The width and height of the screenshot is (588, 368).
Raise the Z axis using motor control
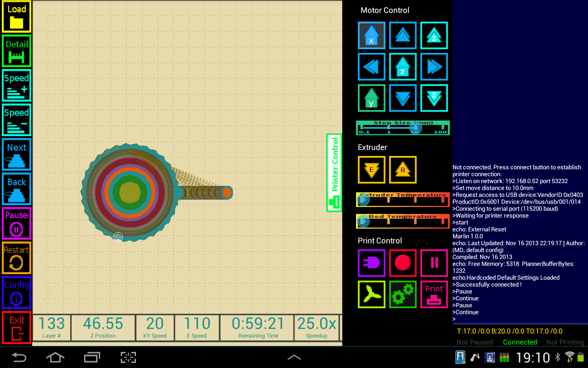(434, 35)
